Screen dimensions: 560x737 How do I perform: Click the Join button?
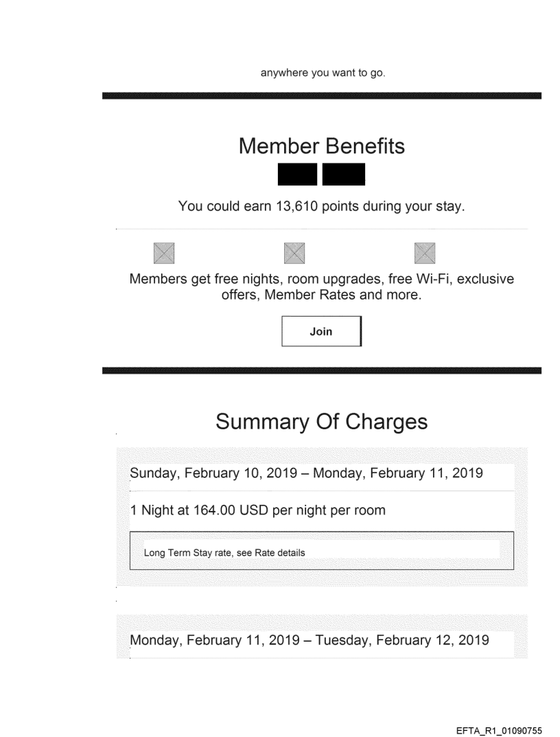click(x=320, y=332)
